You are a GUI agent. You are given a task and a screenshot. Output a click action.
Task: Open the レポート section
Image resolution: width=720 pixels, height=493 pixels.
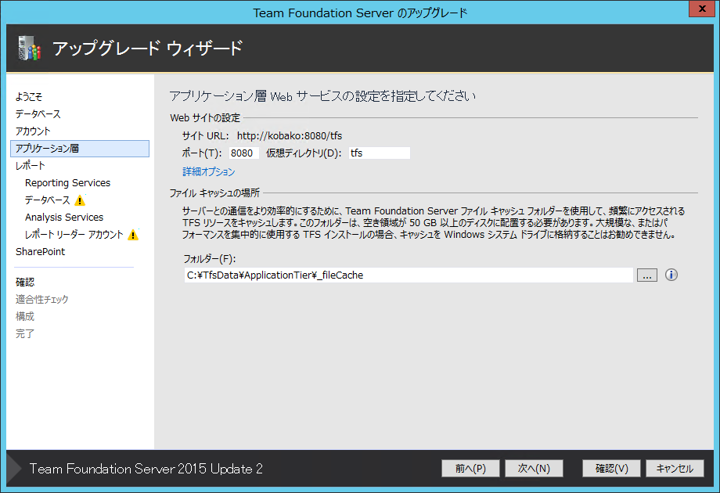click(x=30, y=166)
